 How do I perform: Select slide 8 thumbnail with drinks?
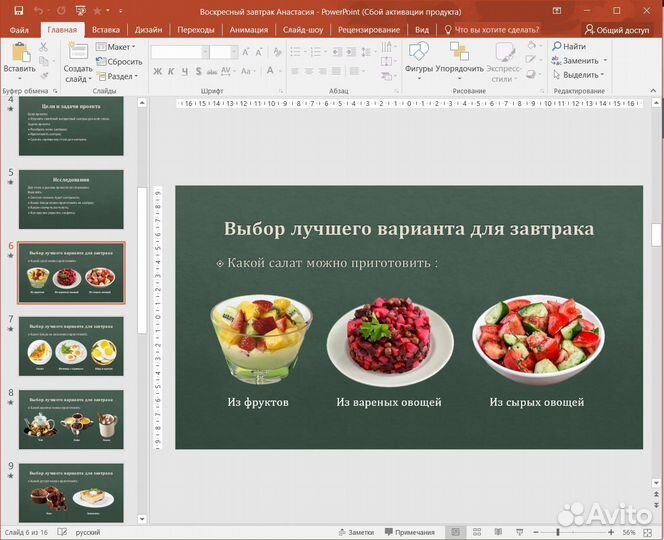(x=71, y=419)
